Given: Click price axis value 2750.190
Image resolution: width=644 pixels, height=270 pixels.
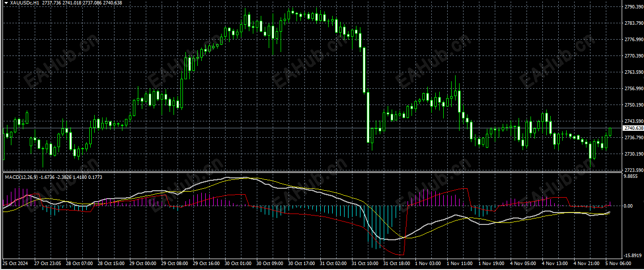Looking at the screenshot, I should click(634, 105).
